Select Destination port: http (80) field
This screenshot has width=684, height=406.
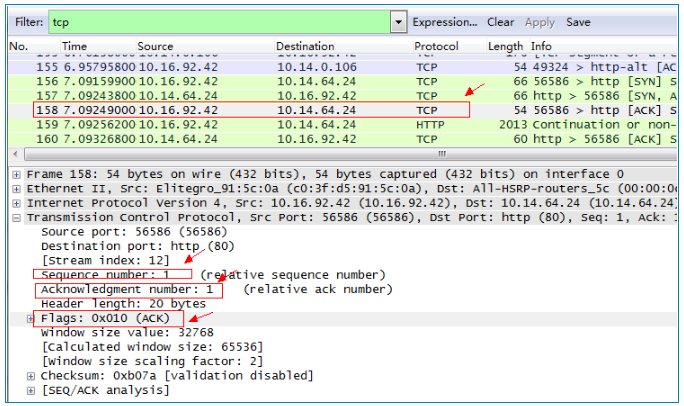click(137, 246)
